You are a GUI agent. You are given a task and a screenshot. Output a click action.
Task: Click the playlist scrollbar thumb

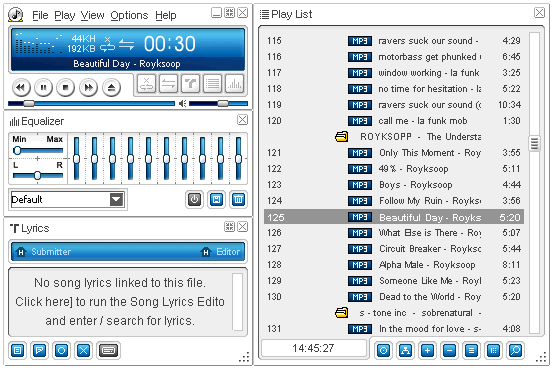coord(534,143)
